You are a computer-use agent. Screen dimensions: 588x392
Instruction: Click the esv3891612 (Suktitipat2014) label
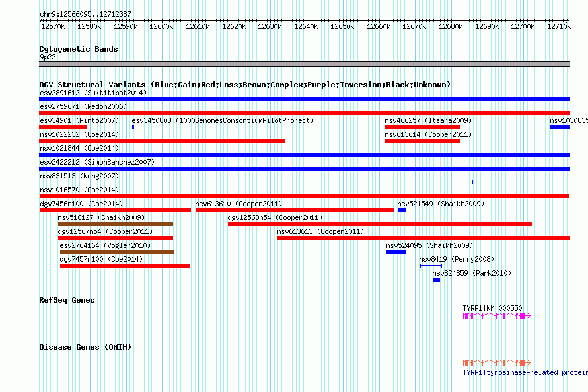coord(93,93)
